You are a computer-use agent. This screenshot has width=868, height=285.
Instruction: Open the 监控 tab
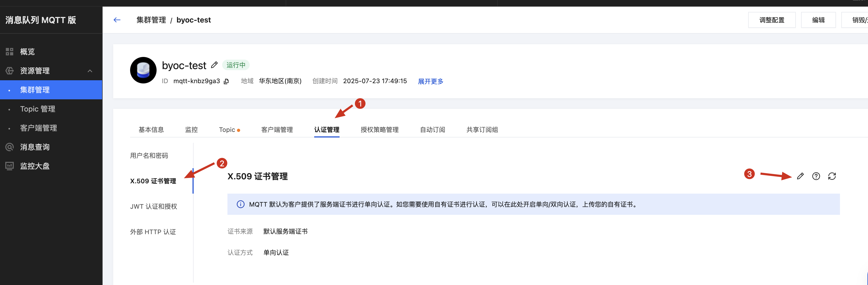pyautogui.click(x=191, y=130)
